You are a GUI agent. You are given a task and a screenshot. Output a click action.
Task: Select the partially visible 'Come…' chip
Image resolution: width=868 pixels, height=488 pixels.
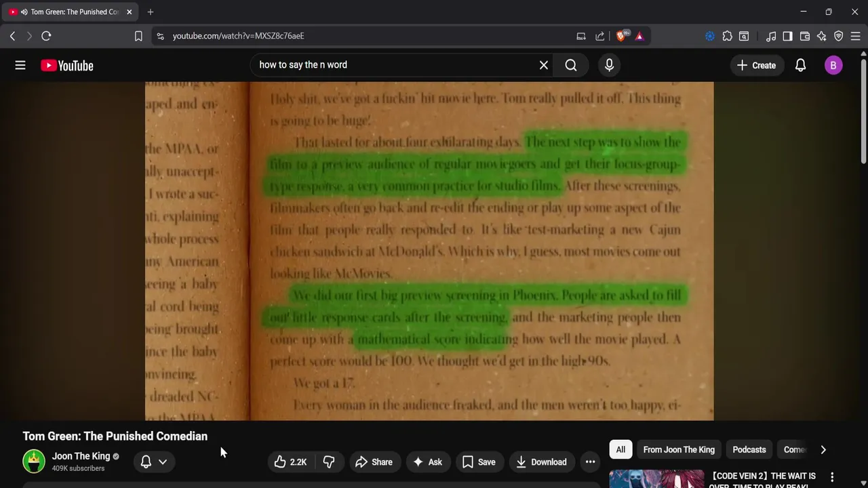[794, 449]
